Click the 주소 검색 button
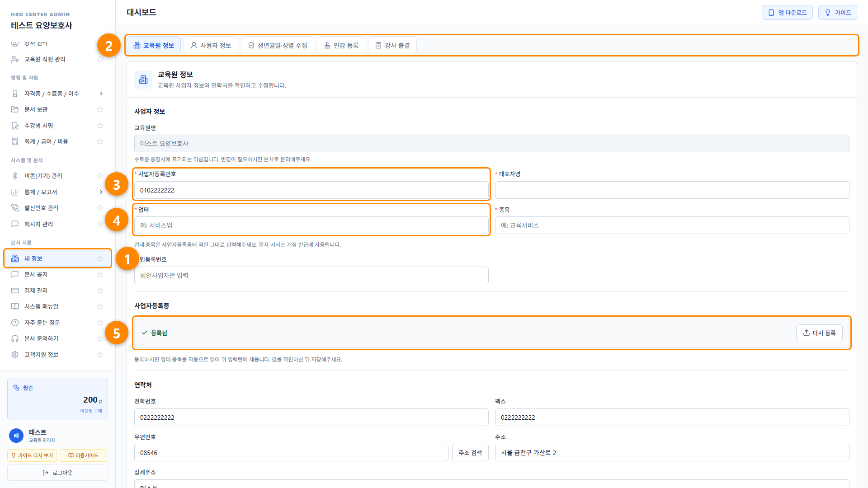Image resolution: width=868 pixels, height=488 pixels. point(470,453)
